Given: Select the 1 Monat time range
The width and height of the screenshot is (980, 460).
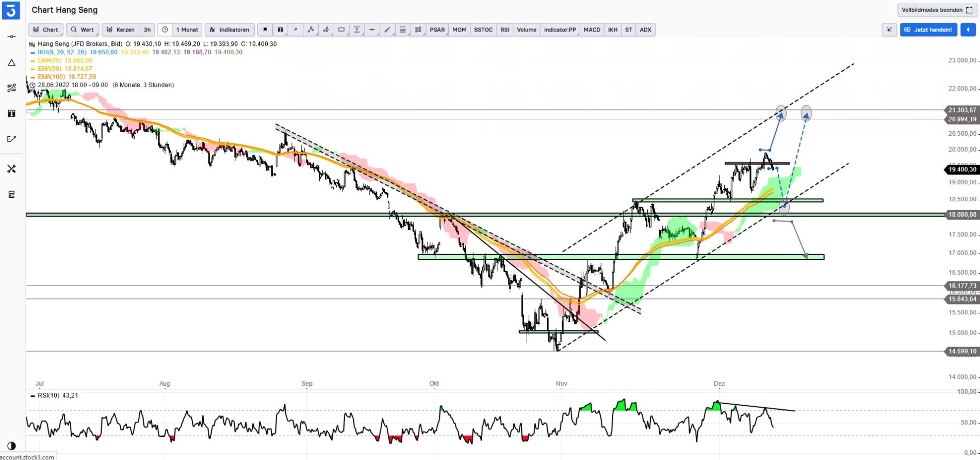Looking at the screenshot, I should [x=187, y=30].
